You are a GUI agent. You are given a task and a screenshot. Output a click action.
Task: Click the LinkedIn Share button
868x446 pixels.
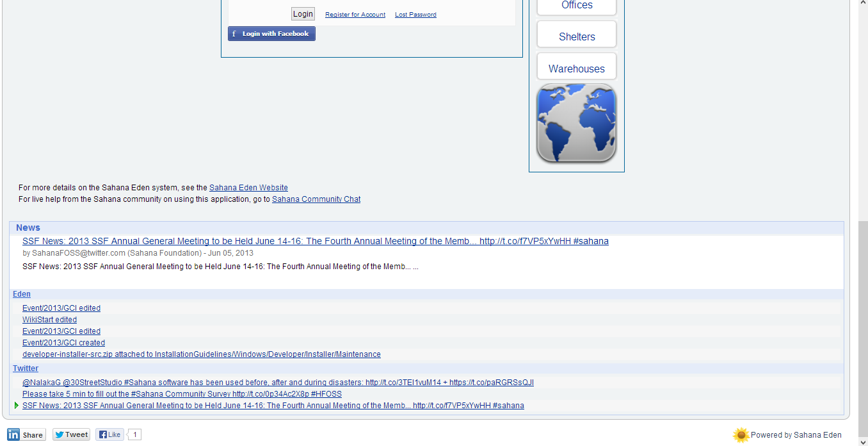click(x=26, y=434)
